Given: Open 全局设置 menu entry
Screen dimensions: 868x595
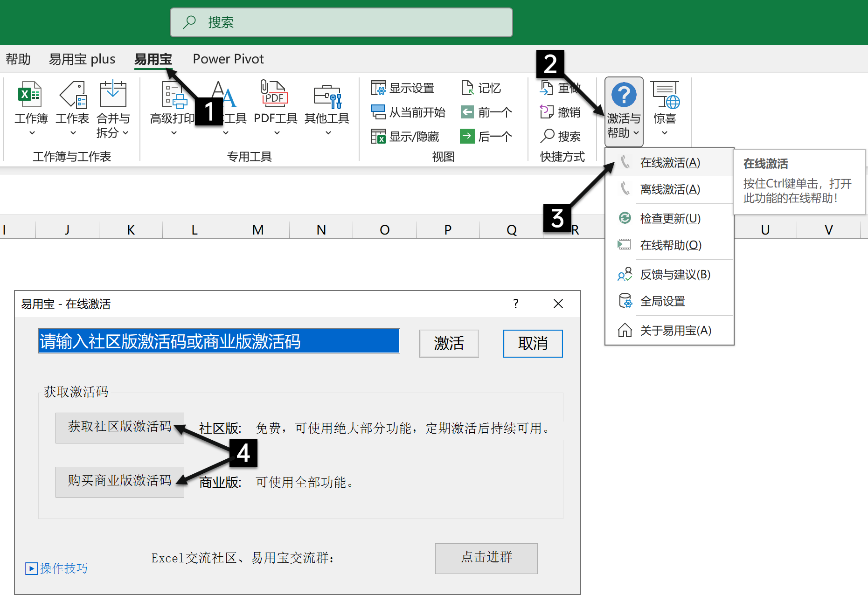Looking at the screenshot, I should click(x=669, y=301).
